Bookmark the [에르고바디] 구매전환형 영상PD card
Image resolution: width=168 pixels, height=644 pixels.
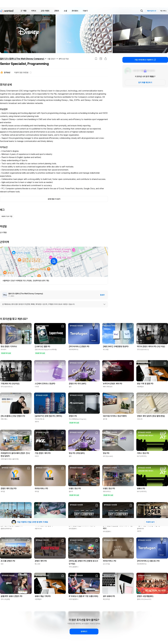[x=131, y=326]
